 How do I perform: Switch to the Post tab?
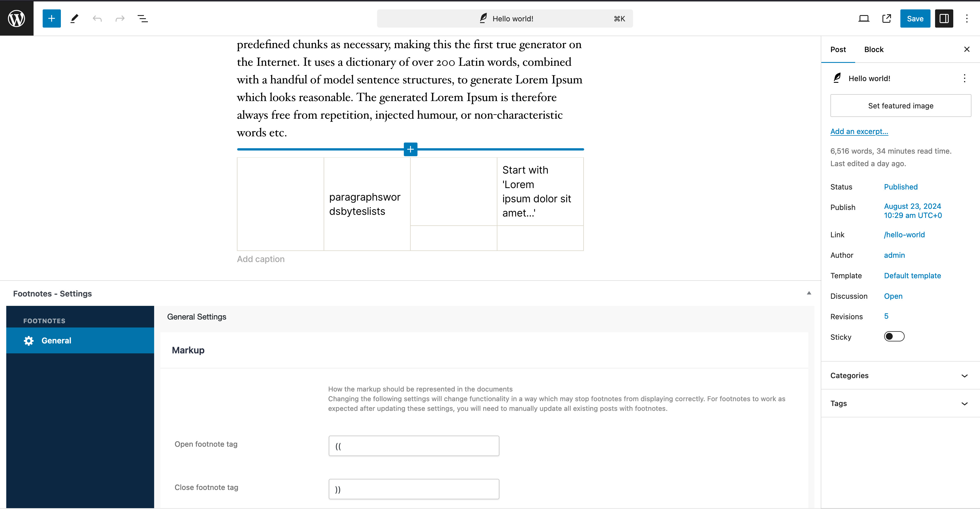point(838,50)
